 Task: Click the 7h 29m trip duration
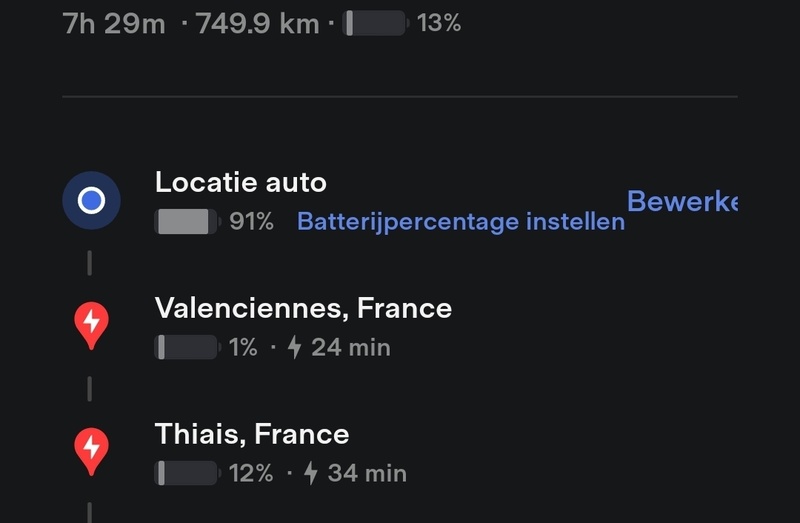(x=114, y=23)
